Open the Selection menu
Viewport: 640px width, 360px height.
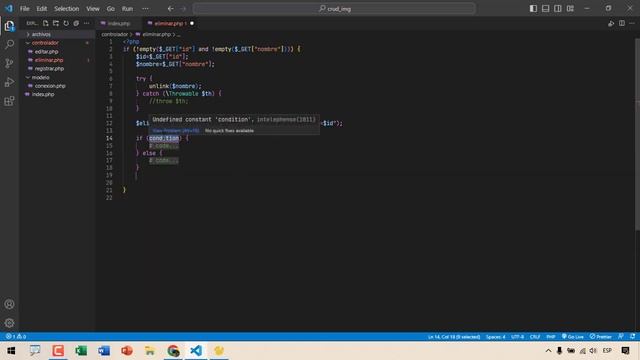pyautogui.click(x=67, y=9)
